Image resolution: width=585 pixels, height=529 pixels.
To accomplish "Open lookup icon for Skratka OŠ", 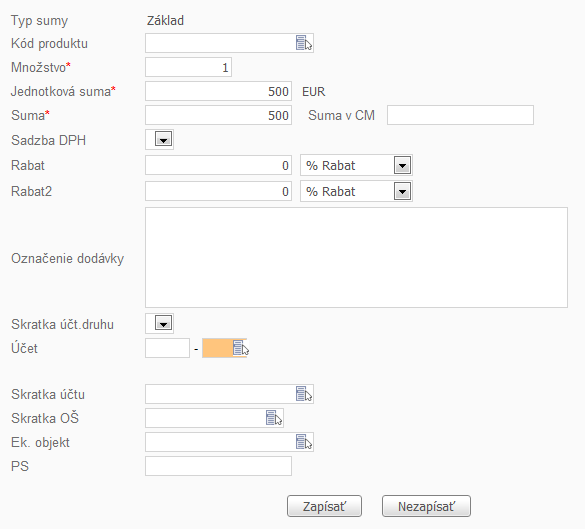I will tap(274, 418).
